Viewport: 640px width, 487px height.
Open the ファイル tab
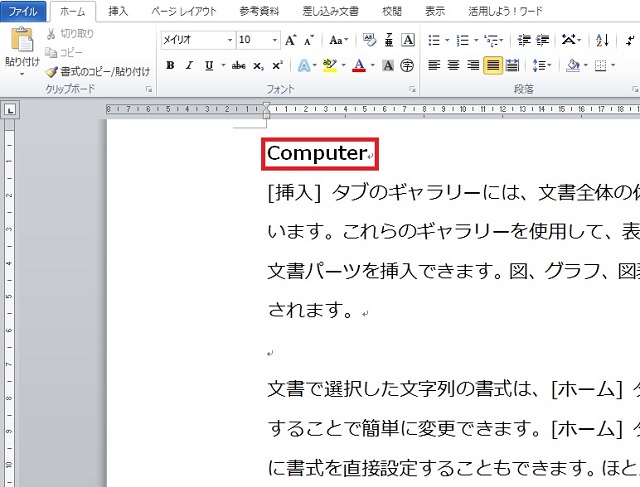[23, 11]
